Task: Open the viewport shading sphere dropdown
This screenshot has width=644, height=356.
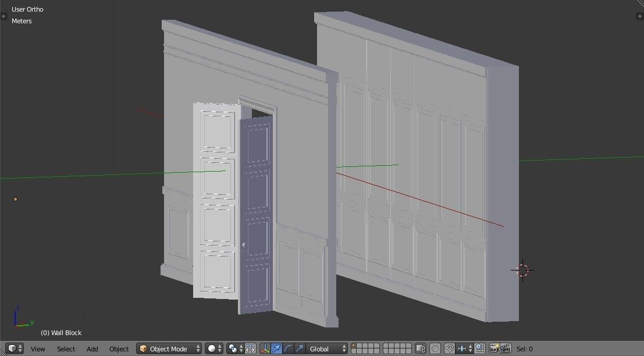Action: click(214, 348)
